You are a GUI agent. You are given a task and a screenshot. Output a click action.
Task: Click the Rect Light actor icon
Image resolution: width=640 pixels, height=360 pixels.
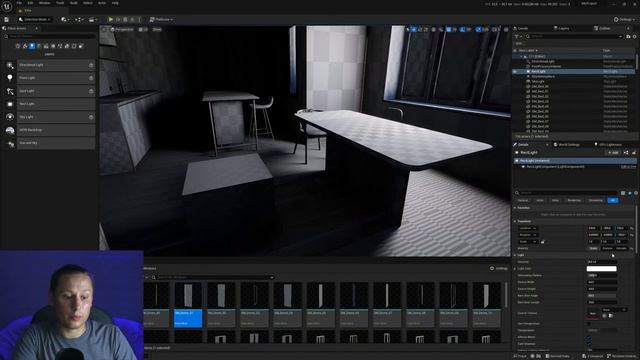[x=10, y=104]
